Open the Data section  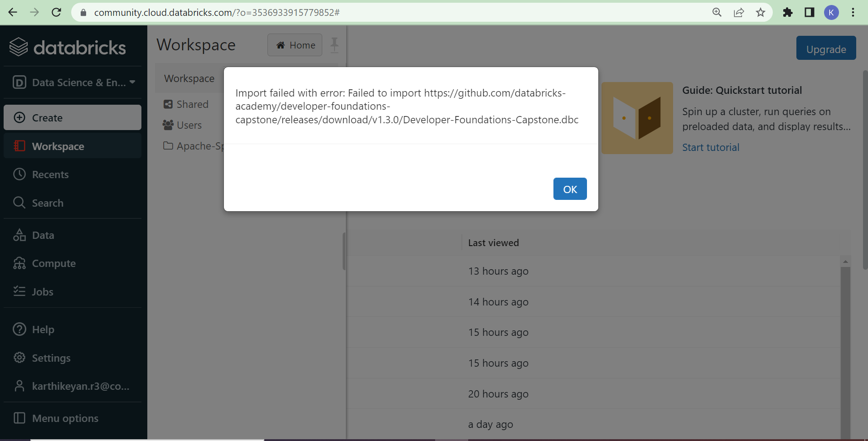tap(44, 235)
